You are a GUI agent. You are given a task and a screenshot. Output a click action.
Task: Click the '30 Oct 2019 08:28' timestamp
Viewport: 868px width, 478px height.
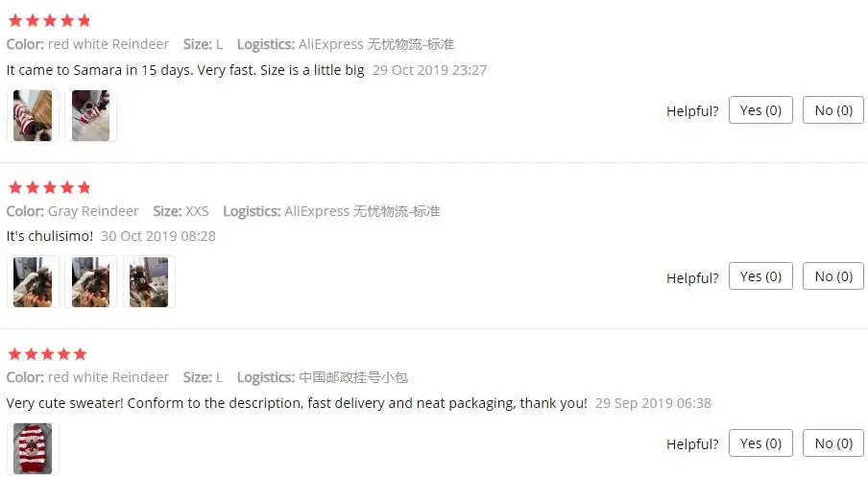[x=158, y=236]
